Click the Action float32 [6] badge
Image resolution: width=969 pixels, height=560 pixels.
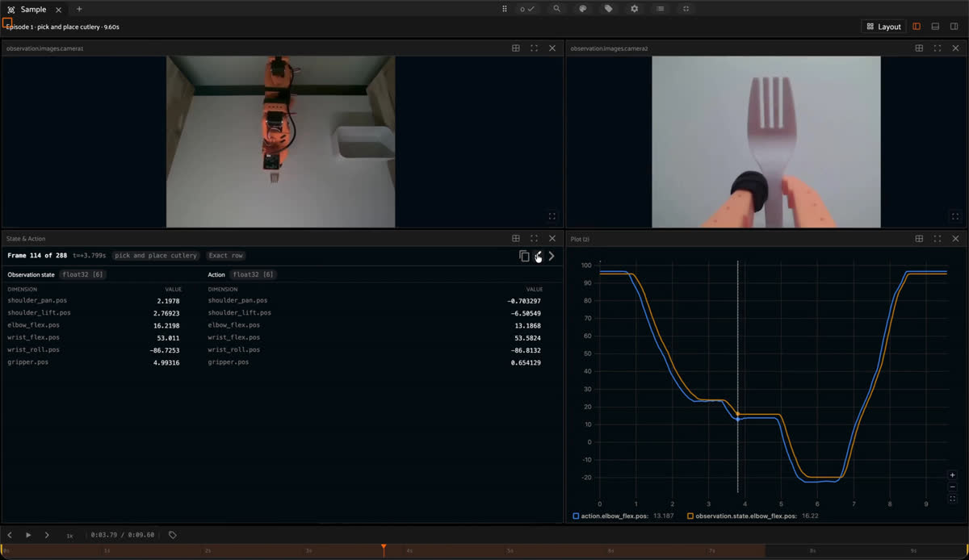pyautogui.click(x=253, y=275)
